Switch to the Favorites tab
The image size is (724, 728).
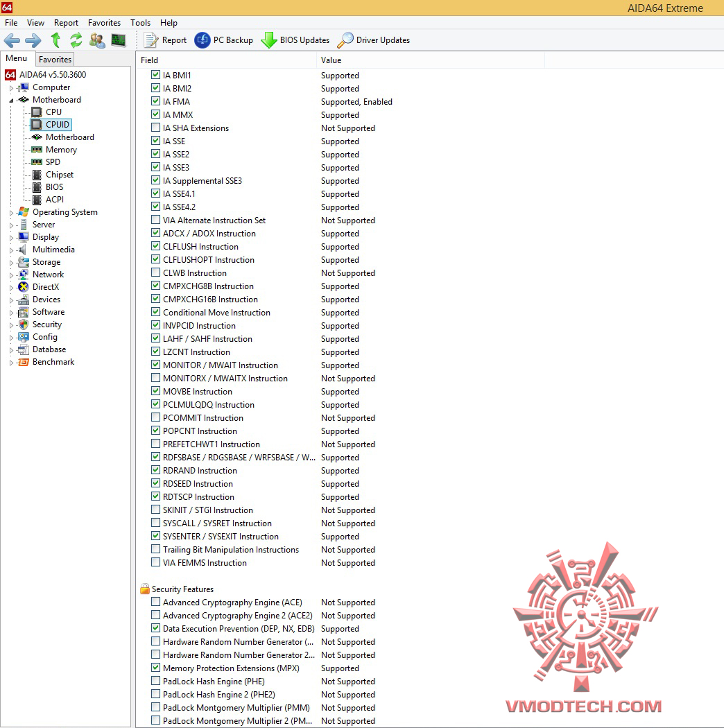click(x=55, y=60)
